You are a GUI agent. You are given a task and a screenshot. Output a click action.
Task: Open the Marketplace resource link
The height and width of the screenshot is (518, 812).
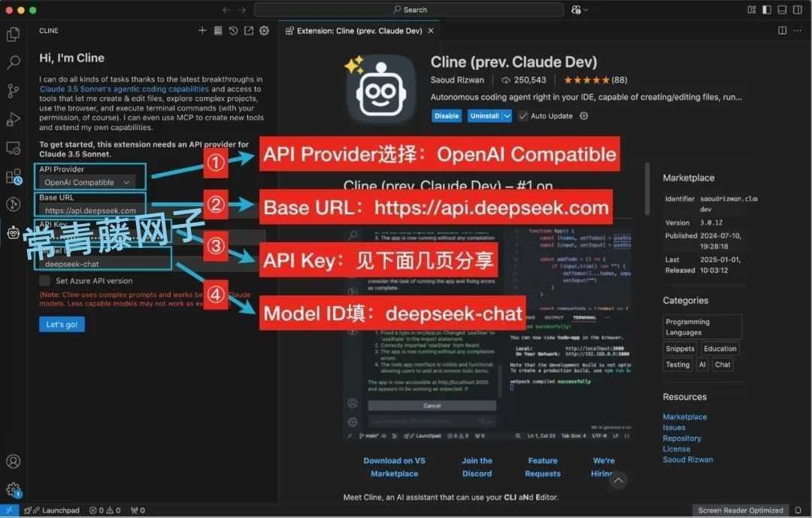coord(685,417)
